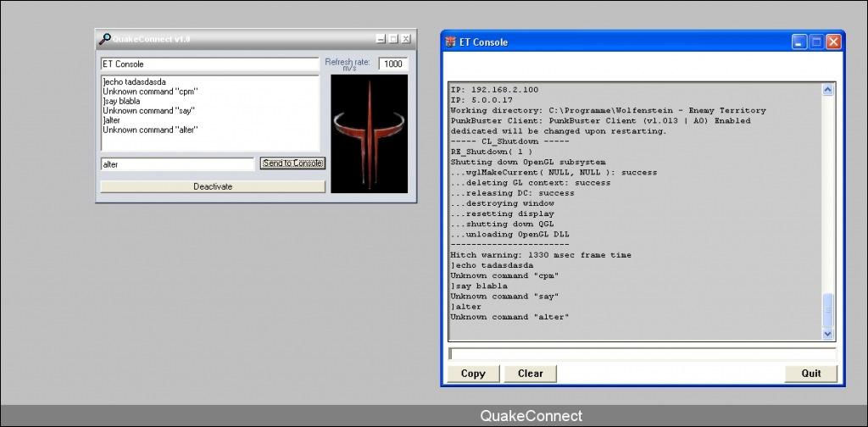
Task: Click the window name field containing ET Console
Action: click(x=208, y=64)
